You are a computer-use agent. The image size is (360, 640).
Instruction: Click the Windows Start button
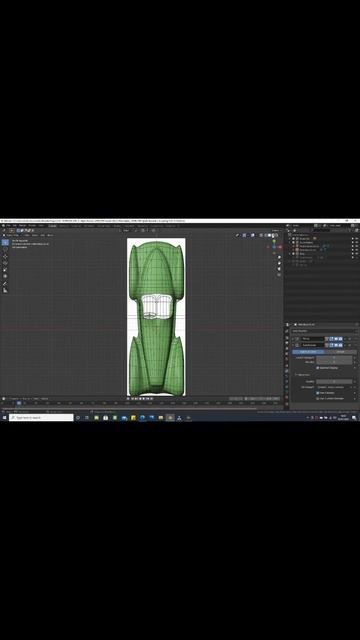click(x=4, y=418)
